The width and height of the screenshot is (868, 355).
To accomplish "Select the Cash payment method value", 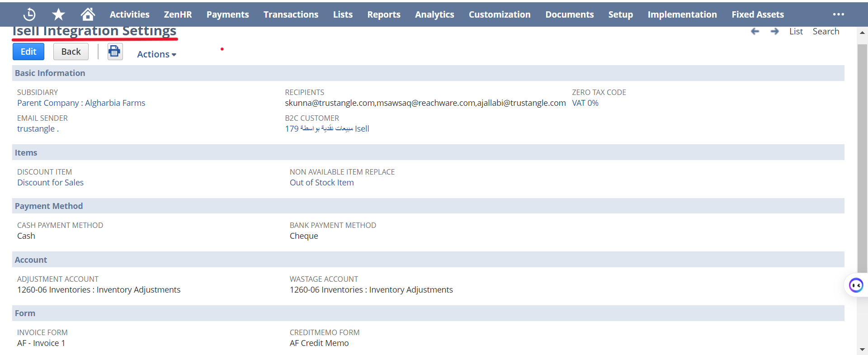I will tap(26, 236).
